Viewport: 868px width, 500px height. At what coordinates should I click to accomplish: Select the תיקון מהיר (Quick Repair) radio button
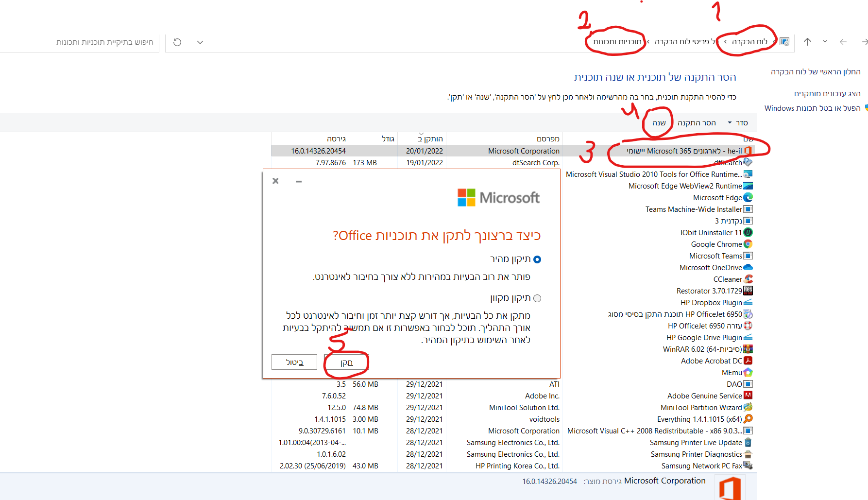tap(537, 259)
